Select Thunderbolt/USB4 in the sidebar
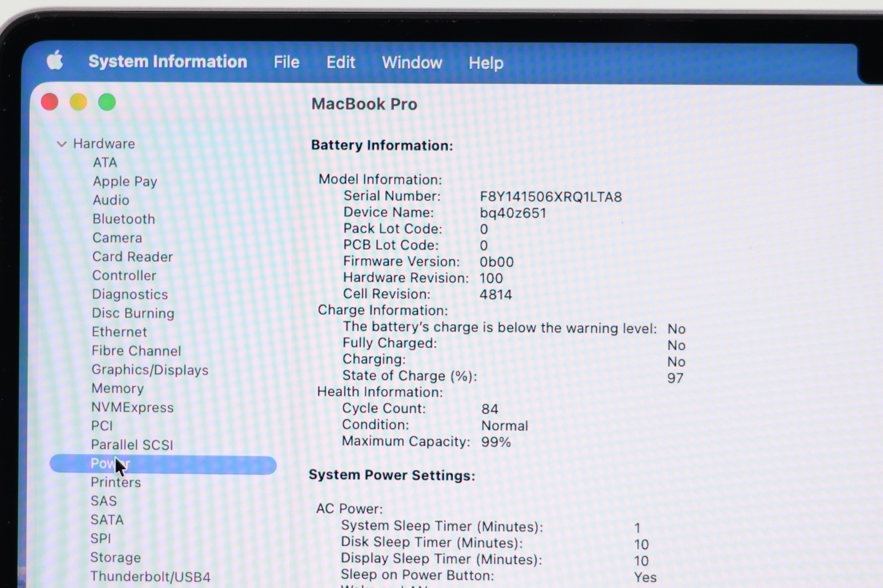This screenshot has height=588, width=883. (150, 576)
